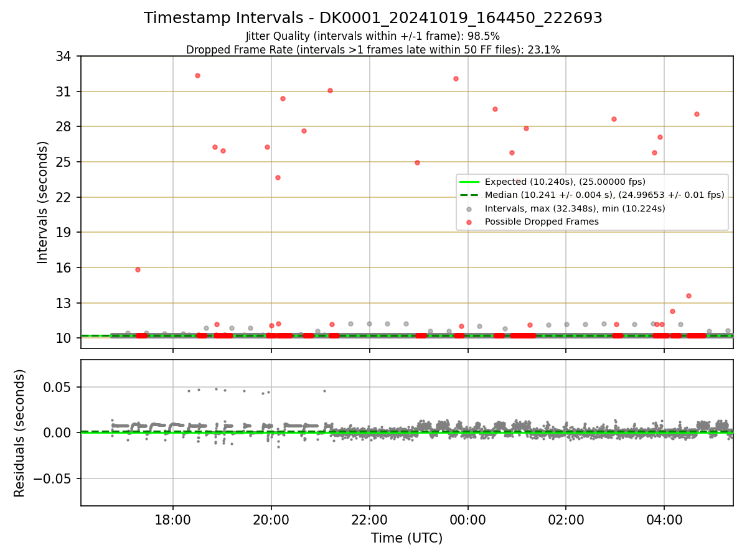Click the '18:00' x-axis tick label
This screenshot has width=747, height=560.
tap(172, 520)
